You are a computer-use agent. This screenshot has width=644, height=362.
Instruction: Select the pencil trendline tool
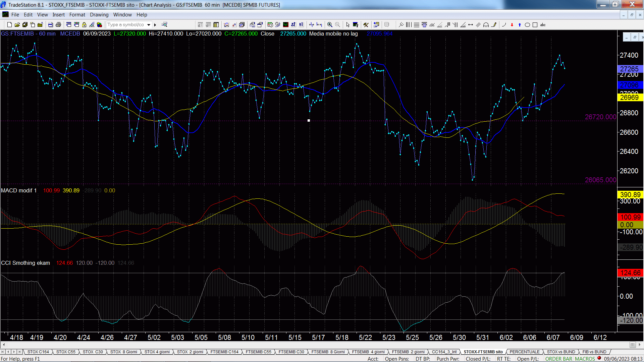pyautogui.click(x=494, y=24)
